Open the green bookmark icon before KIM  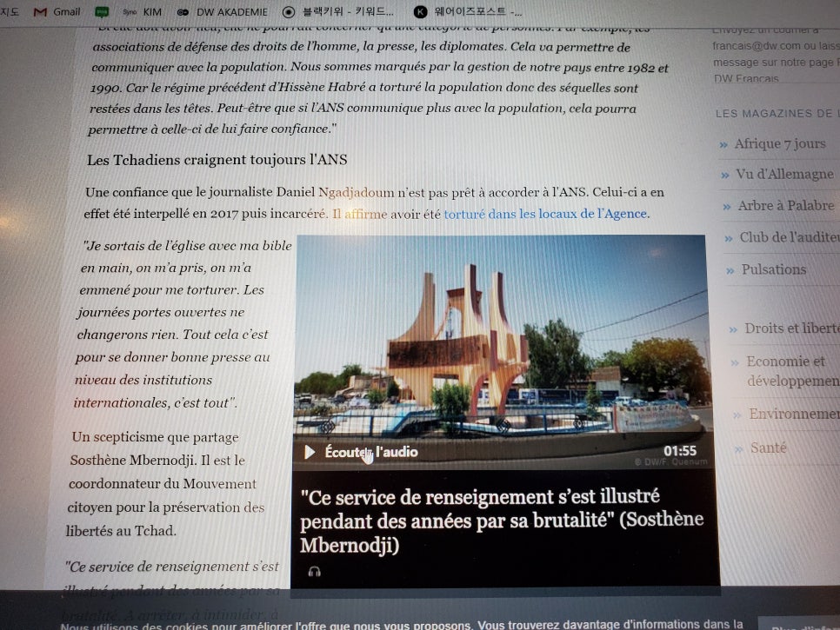102,12
